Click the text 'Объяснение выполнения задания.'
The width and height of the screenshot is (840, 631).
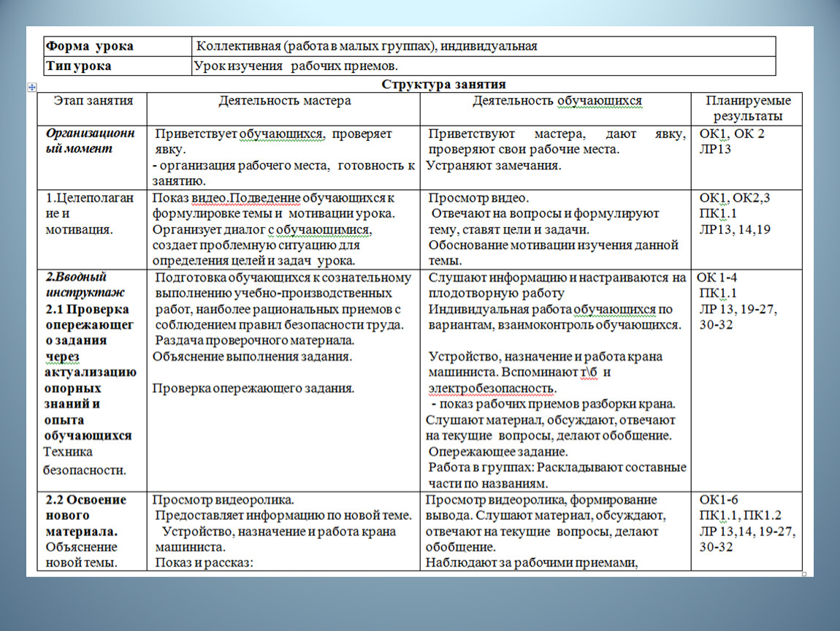click(x=252, y=356)
